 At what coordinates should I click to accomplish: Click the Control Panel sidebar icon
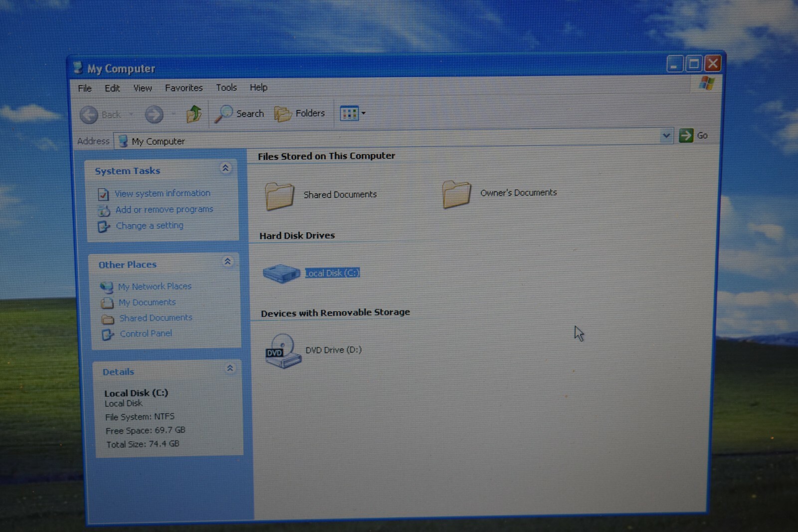(x=108, y=335)
